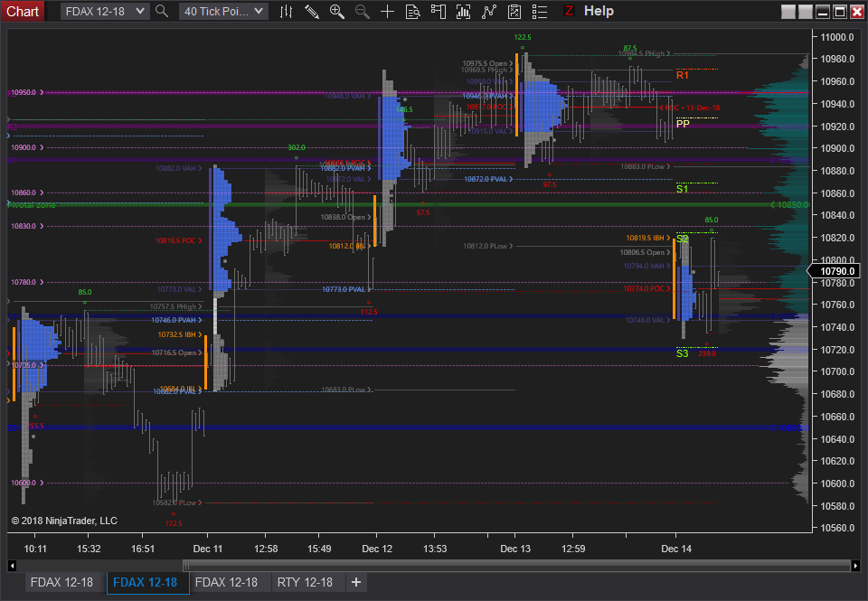This screenshot has width=868, height=601.
Task: Click the zoom in magnifier icon
Action: [x=336, y=11]
